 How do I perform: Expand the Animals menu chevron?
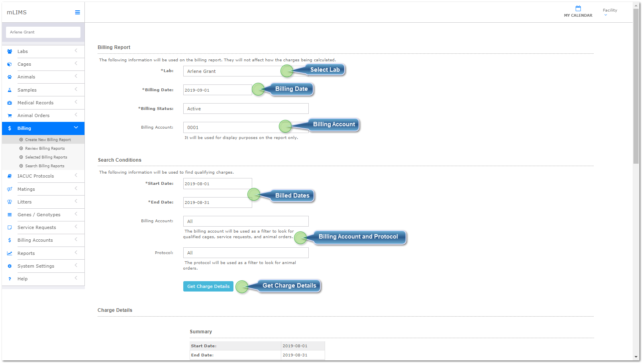[76, 76]
